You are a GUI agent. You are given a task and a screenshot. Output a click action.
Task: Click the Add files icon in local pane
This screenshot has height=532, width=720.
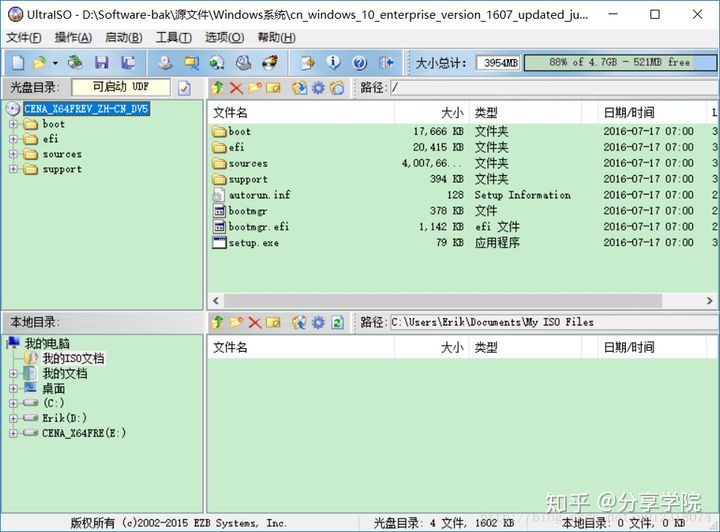tap(299, 322)
